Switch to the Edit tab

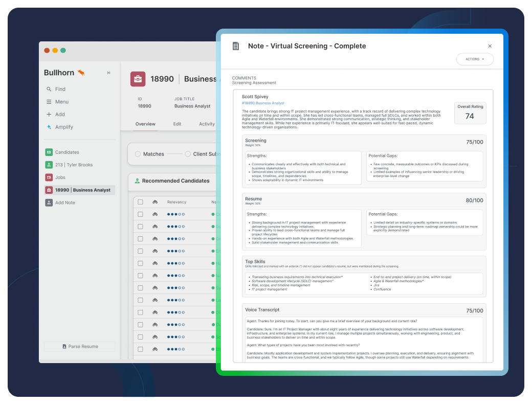point(177,124)
